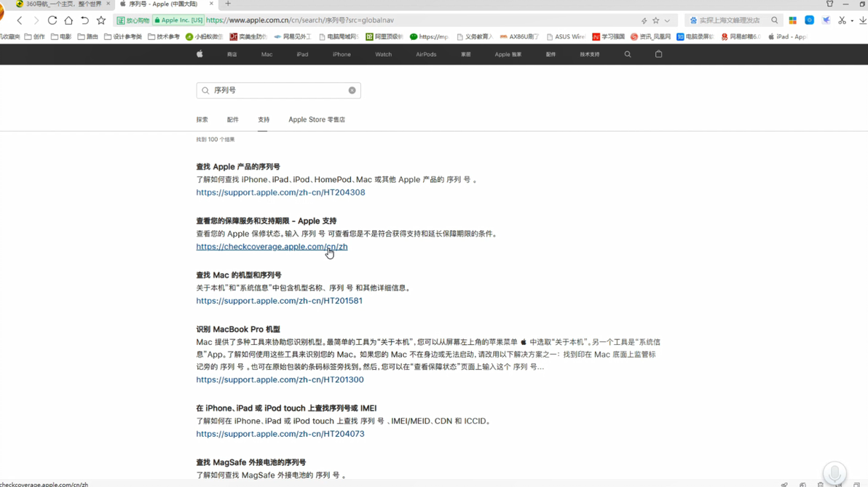Open the ASUS Wireless bookmark

(566, 36)
